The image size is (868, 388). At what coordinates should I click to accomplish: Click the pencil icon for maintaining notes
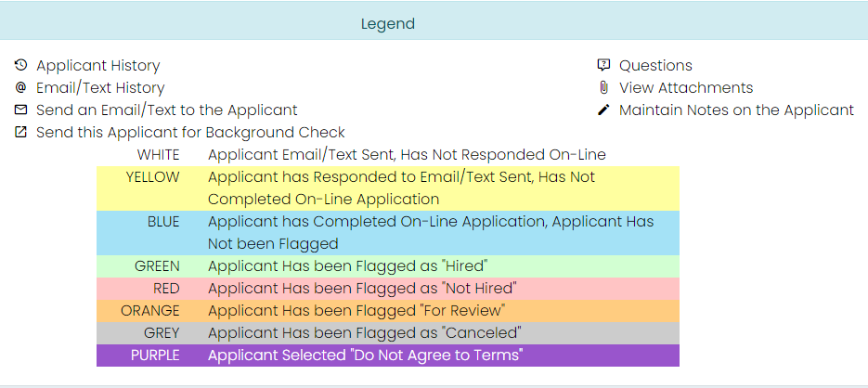[x=603, y=110]
